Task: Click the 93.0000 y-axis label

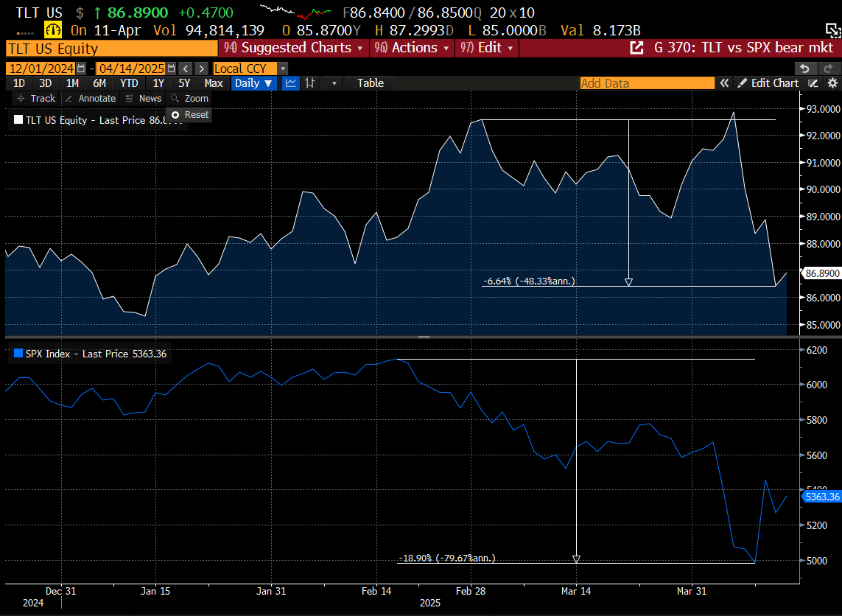Action: (x=823, y=109)
